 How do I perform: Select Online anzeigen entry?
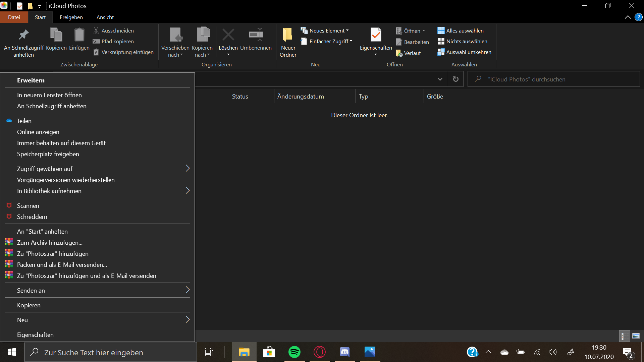pyautogui.click(x=97, y=132)
